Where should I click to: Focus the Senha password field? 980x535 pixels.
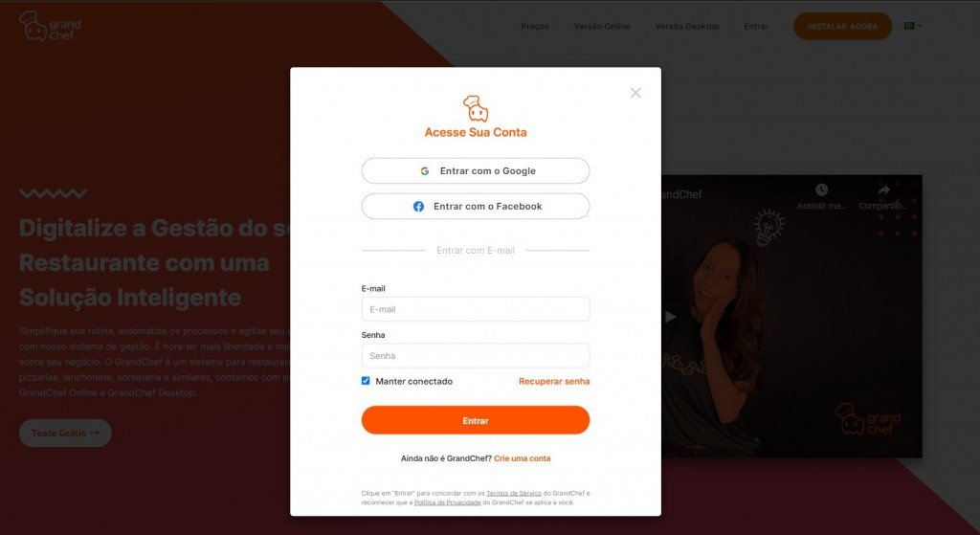click(x=476, y=356)
